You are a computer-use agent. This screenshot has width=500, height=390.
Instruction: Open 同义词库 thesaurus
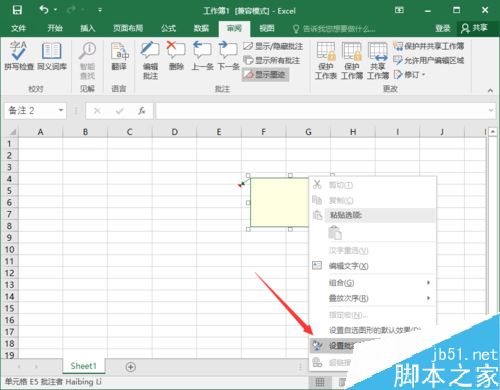pyautogui.click(x=52, y=56)
